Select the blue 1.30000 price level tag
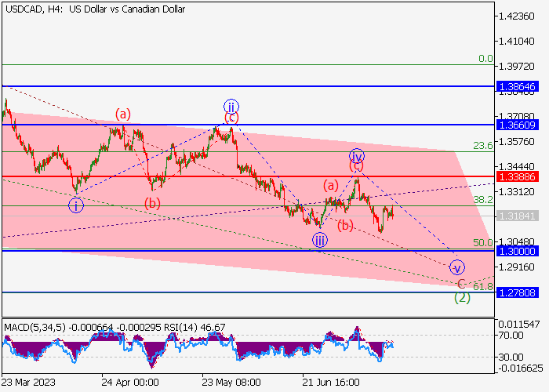This screenshot has height=392, width=549. point(517,252)
